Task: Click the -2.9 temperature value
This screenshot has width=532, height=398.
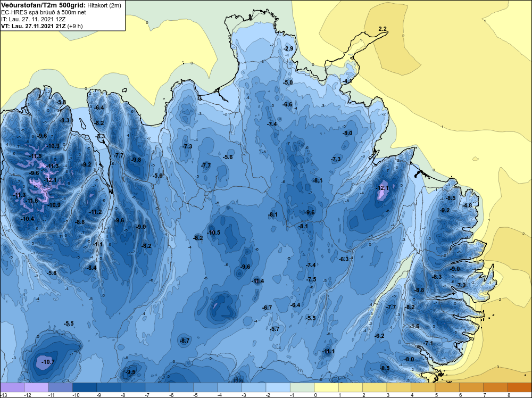Action: coord(288,48)
